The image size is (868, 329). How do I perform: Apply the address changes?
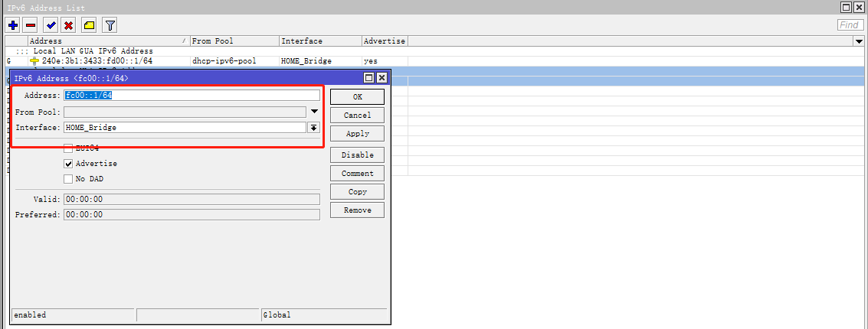(358, 133)
